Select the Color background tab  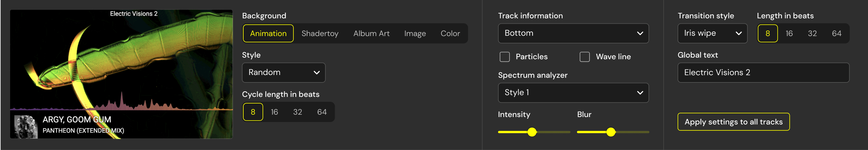[450, 33]
